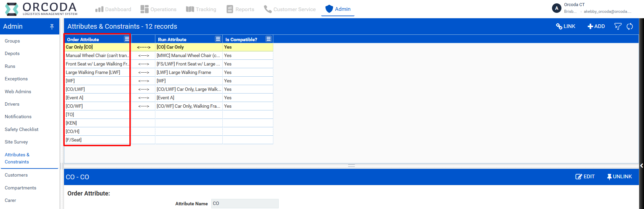This screenshot has width=644, height=209.
Task: Open Run Attribute column menu
Action: tap(218, 39)
